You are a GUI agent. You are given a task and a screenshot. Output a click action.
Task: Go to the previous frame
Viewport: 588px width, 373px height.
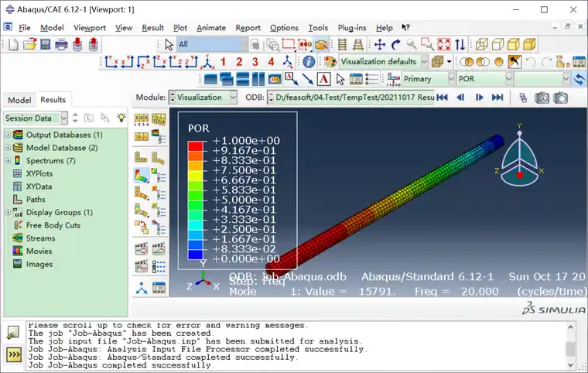click(460, 98)
